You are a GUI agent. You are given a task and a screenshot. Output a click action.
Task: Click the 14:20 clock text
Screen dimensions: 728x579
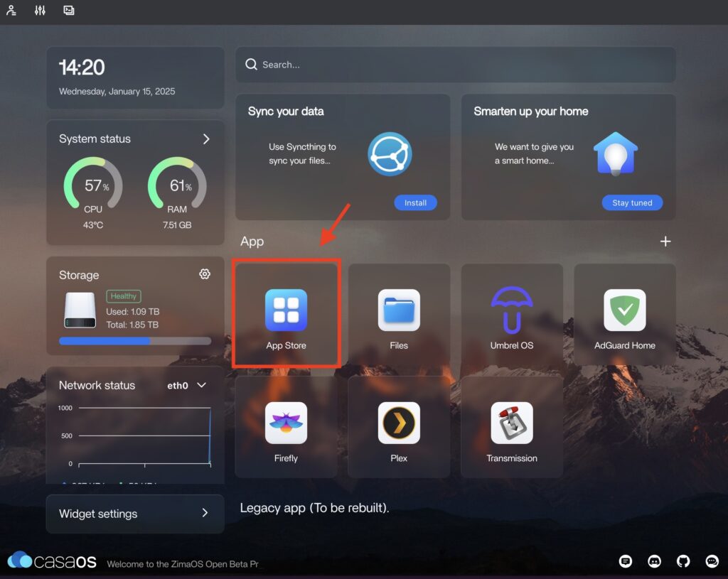click(82, 67)
